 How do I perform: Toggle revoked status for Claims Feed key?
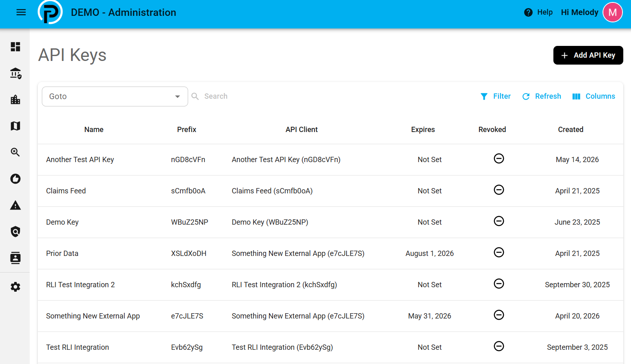coord(499,190)
